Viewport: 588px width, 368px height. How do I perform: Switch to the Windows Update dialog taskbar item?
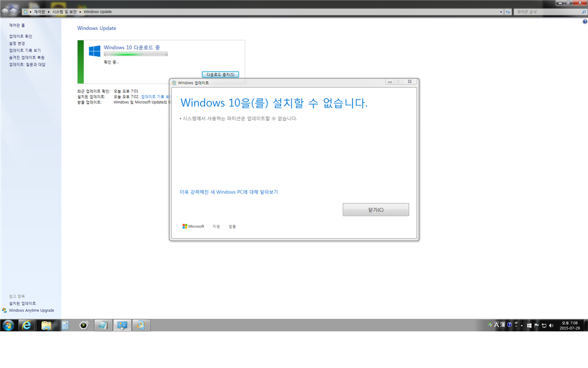click(x=141, y=325)
